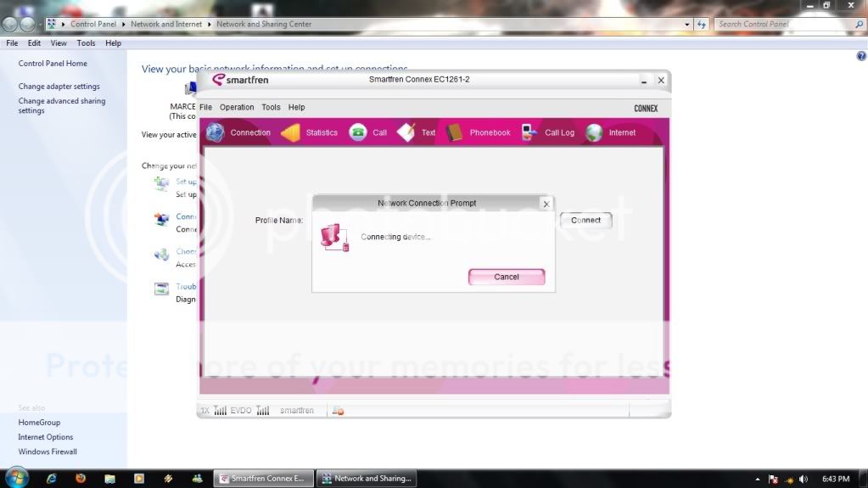Open Internet Options link
The image size is (868, 488).
45,437
